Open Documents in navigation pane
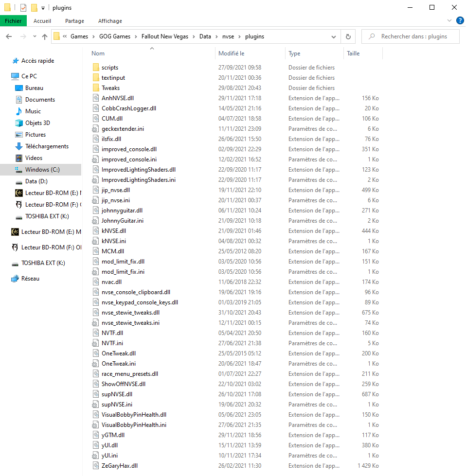Viewport: 466px width, 476px height. [40, 100]
